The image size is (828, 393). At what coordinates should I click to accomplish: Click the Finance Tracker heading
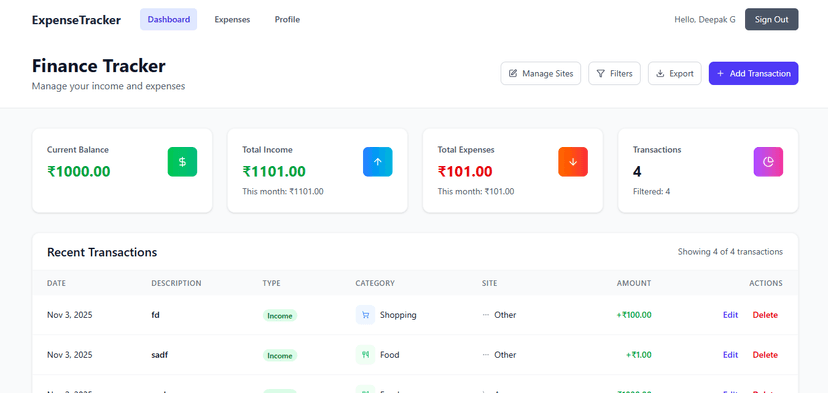[99, 66]
